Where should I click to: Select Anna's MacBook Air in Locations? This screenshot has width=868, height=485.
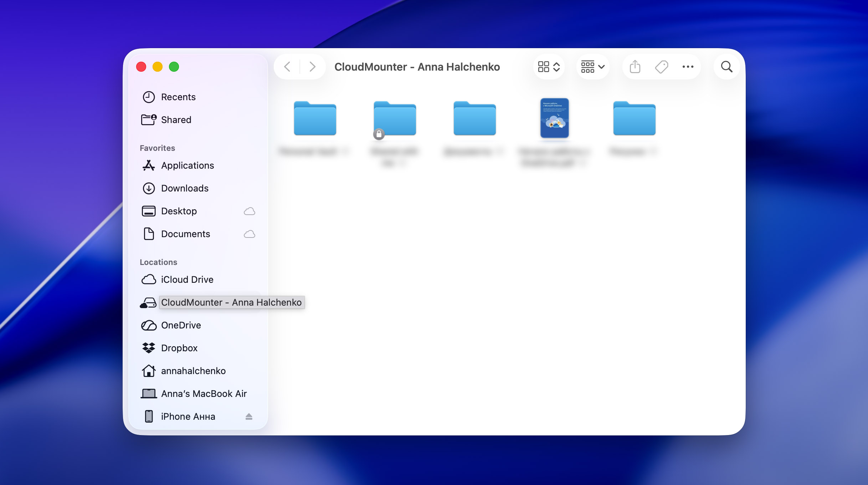204,393
